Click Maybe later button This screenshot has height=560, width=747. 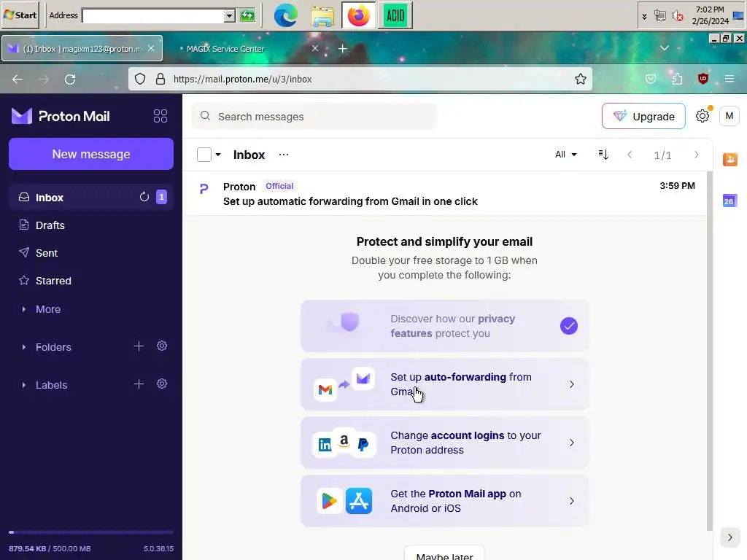pos(444,554)
